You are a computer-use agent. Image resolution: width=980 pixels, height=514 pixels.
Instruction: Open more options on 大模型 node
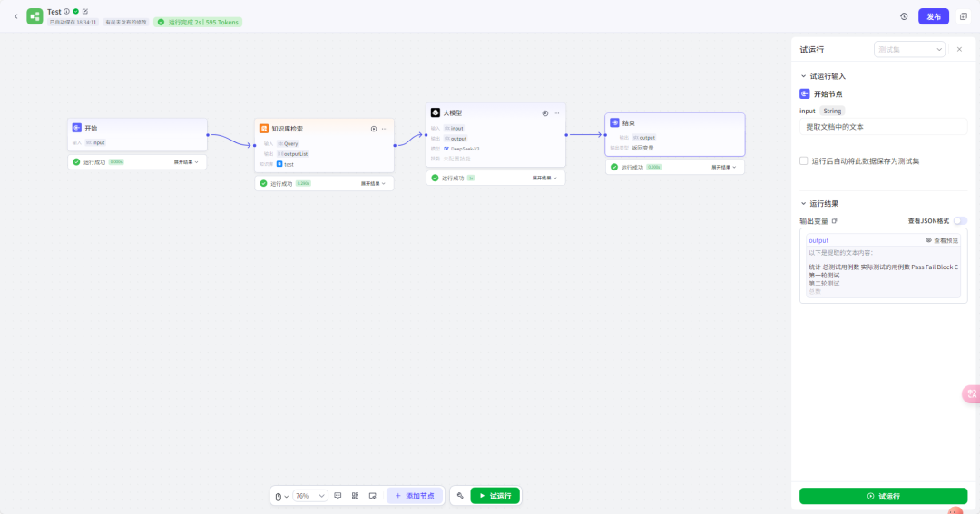click(556, 113)
